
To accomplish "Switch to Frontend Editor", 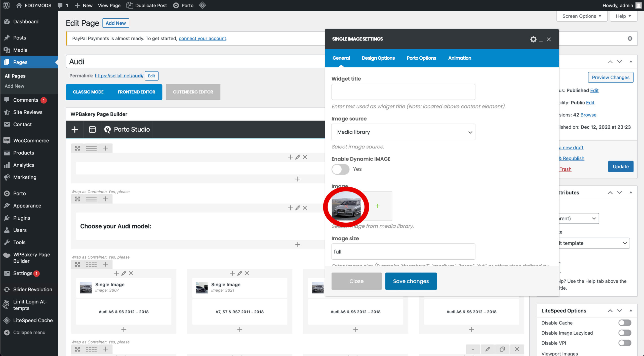I will tap(136, 92).
